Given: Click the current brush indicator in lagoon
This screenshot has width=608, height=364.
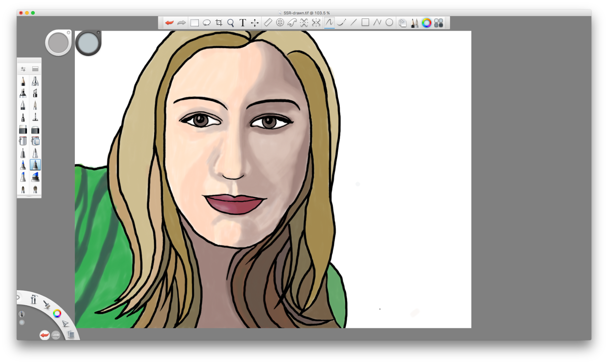Looking at the screenshot, I should [x=21, y=314].
